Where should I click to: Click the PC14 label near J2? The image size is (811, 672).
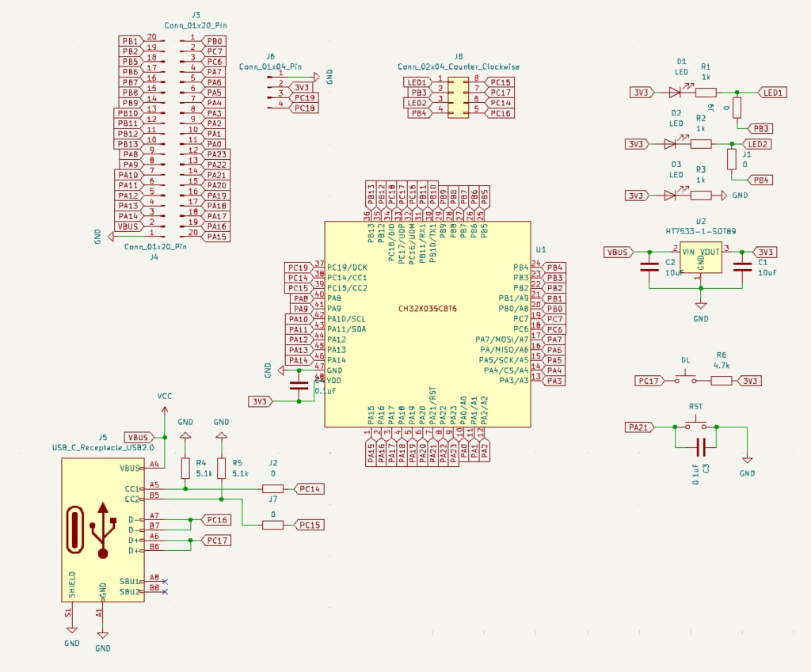pos(308,488)
